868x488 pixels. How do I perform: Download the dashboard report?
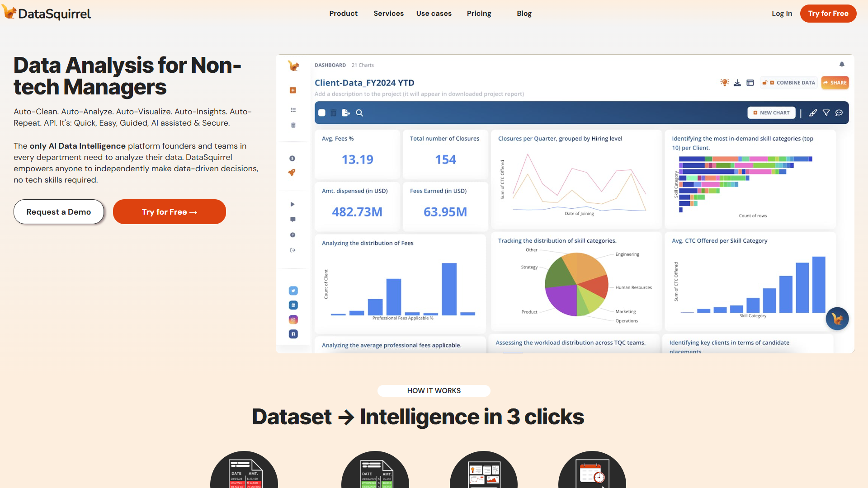point(737,82)
